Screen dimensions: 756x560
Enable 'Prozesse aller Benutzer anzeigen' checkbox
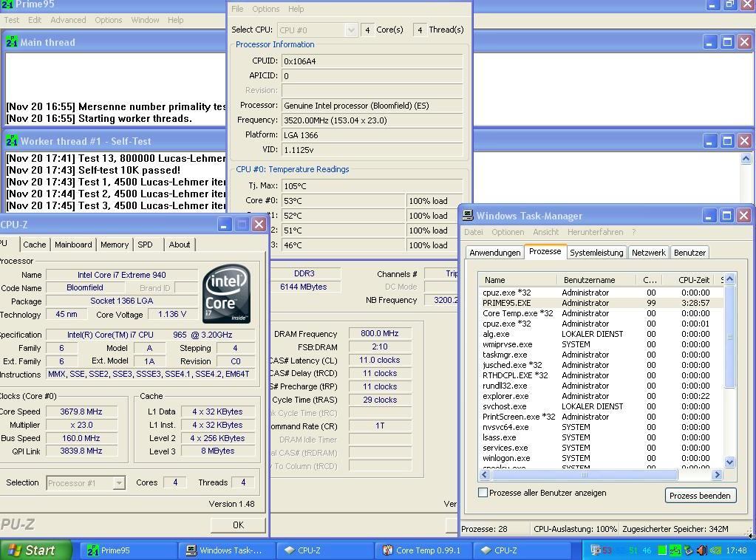[483, 493]
